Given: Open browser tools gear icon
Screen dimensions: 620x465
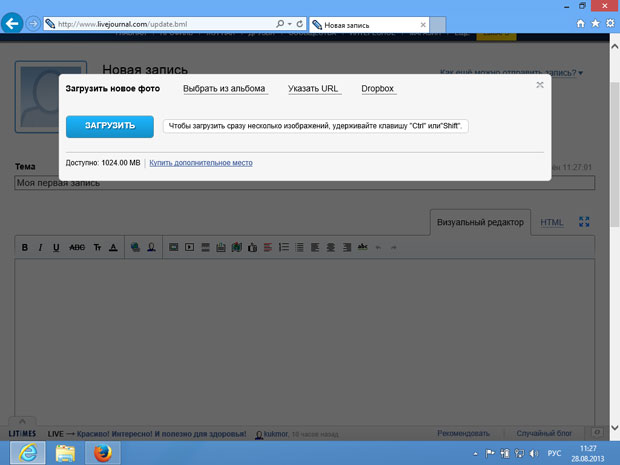Looking at the screenshot, I should point(609,22).
